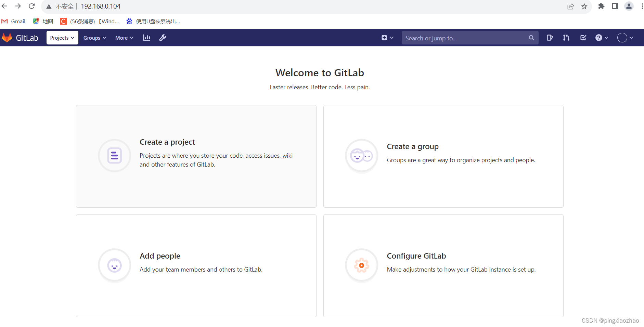Bookmark this page with the star icon
Screen dimensions: 644x327
584,6
